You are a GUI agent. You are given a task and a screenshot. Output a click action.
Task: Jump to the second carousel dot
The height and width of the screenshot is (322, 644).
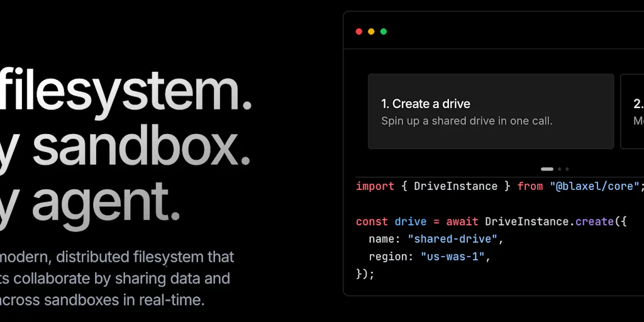click(x=559, y=169)
